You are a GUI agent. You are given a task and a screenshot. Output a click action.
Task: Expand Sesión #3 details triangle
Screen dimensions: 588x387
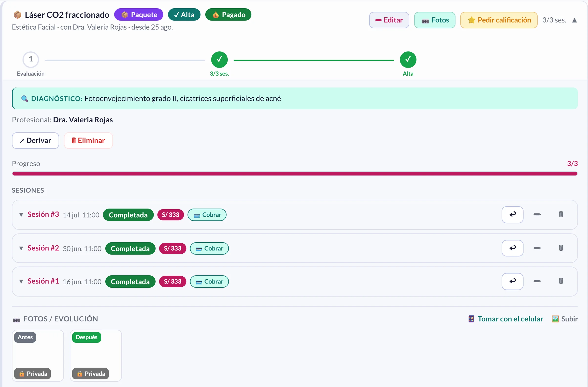pos(21,215)
